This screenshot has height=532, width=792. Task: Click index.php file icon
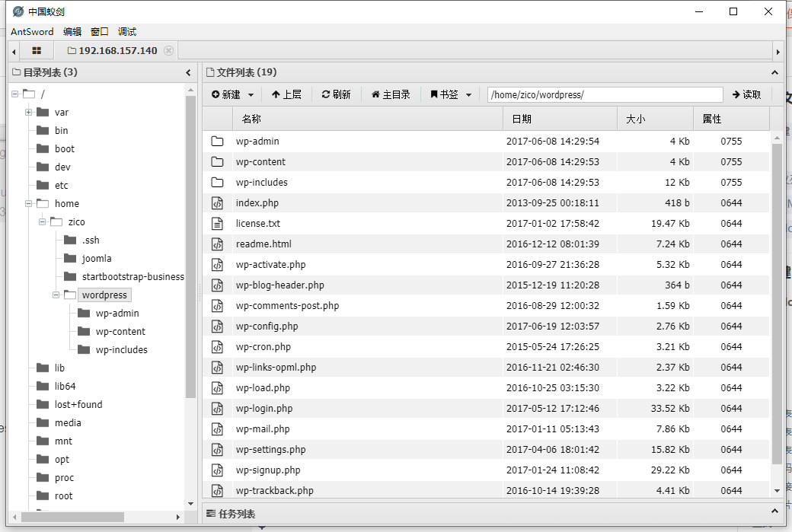point(217,203)
